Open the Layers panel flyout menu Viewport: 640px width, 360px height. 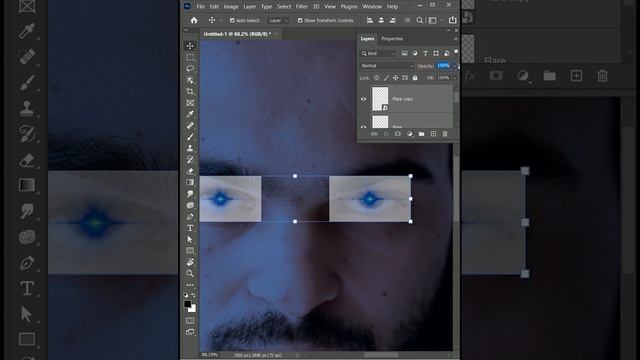456,39
